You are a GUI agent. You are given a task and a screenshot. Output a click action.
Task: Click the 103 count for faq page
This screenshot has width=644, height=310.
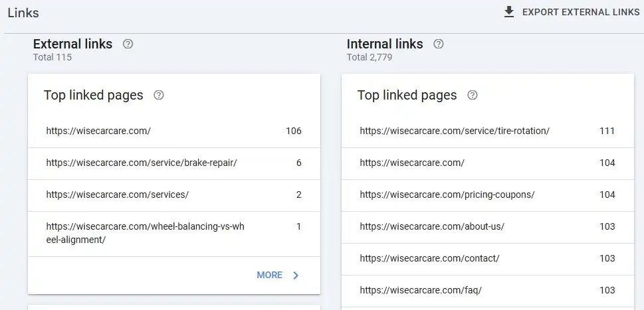tap(607, 291)
